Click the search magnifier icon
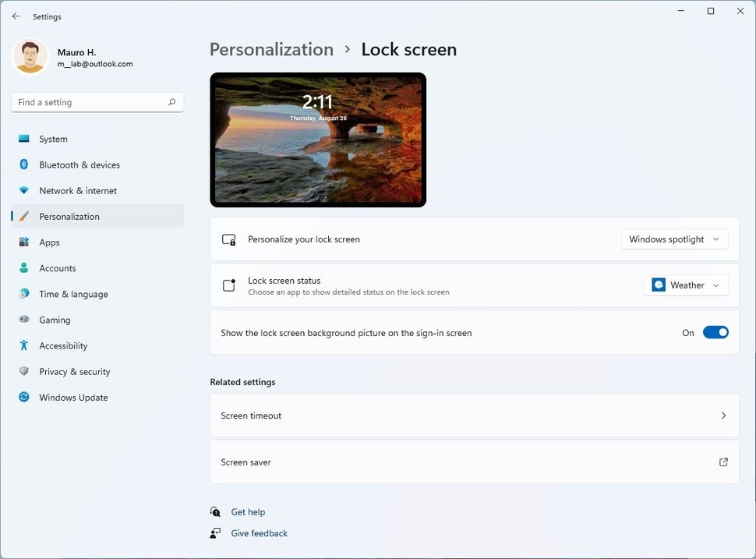The image size is (756, 559). pos(172,102)
